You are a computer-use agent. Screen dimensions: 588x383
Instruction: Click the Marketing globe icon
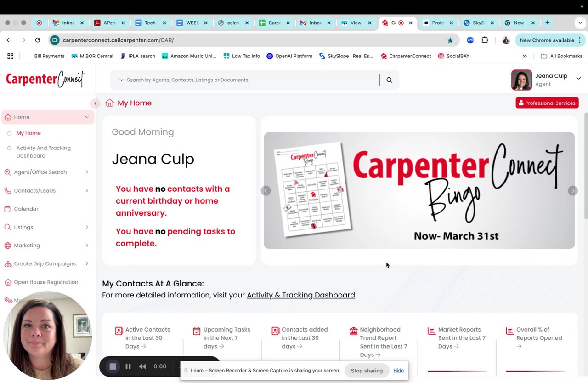(x=7, y=246)
